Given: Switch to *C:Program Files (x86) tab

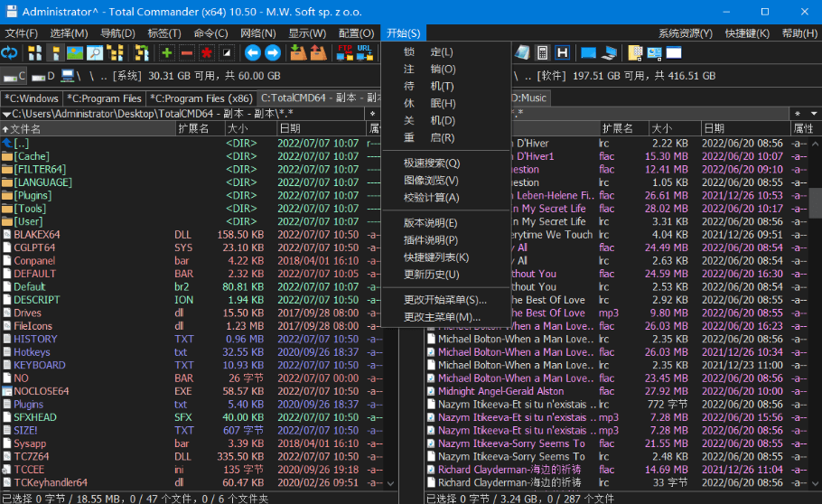Looking at the screenshot, I should pyautogui.click(x=201, y=98).
